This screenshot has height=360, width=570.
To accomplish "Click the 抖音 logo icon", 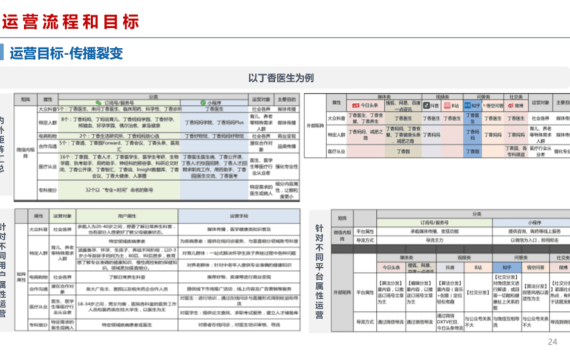I will click(427, 105).
